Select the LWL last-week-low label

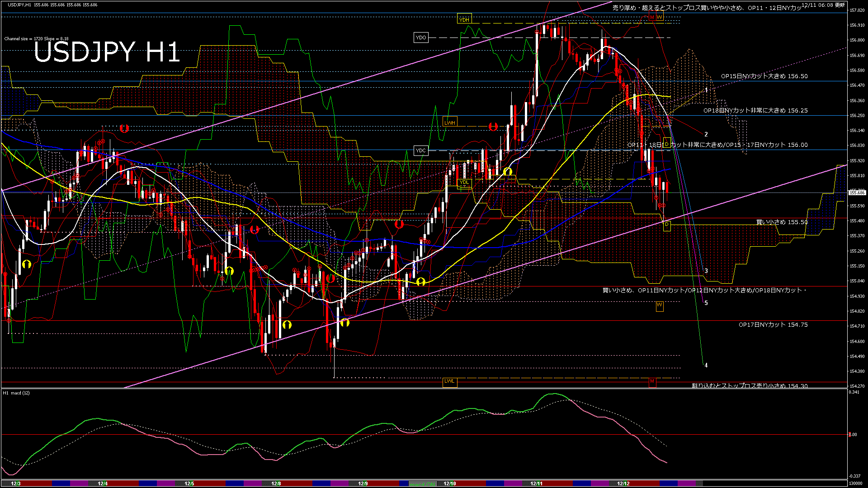coord(450,382)
